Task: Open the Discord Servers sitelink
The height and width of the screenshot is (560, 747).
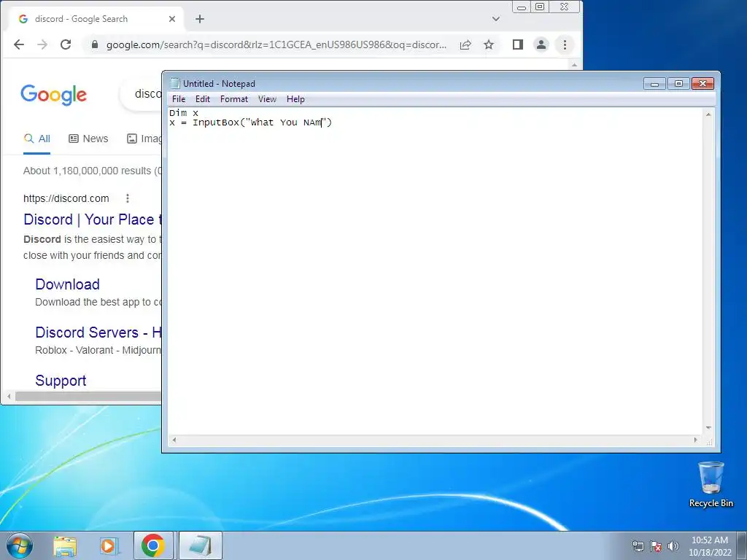Action: [98, 332]
